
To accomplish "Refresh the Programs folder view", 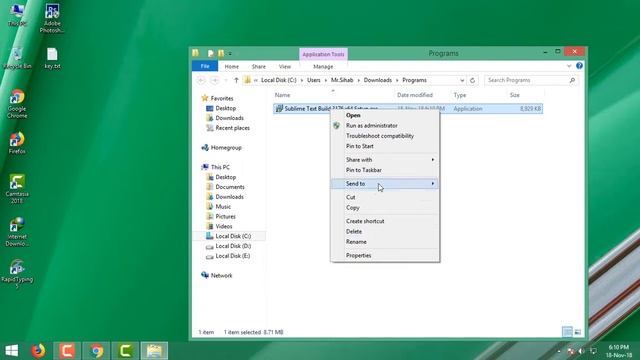I will tap(472, 80).
